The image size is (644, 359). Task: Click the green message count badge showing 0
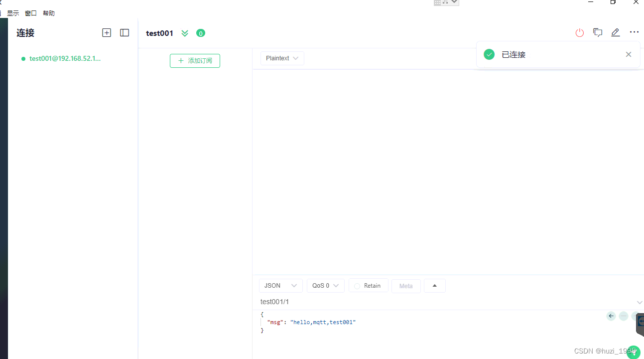point(201,33)
